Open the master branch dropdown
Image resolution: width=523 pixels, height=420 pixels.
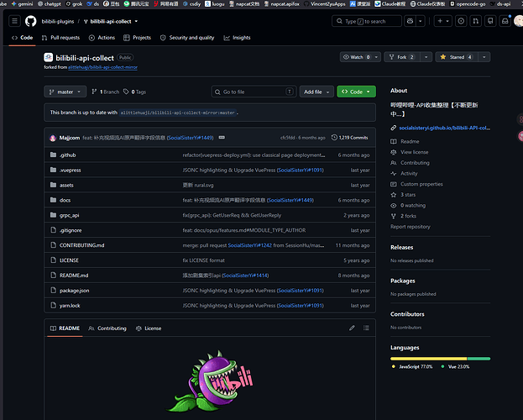[65, 92]
